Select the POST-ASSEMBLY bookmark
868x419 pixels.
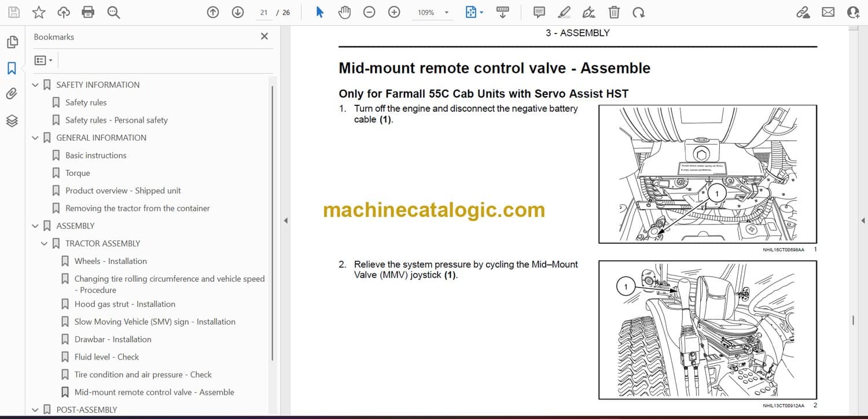pos(87,410)
